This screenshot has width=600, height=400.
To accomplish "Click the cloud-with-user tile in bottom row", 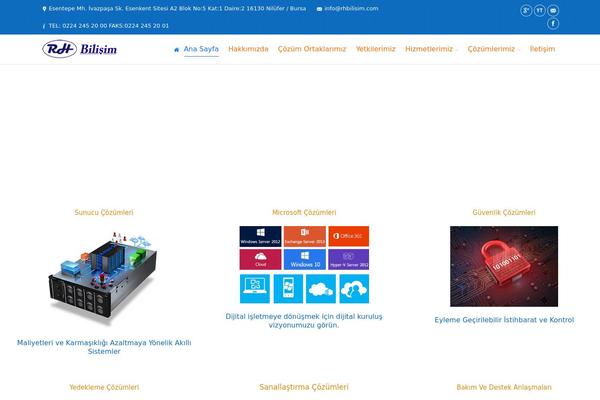I will pyautogui.click(x=354, y=289).
